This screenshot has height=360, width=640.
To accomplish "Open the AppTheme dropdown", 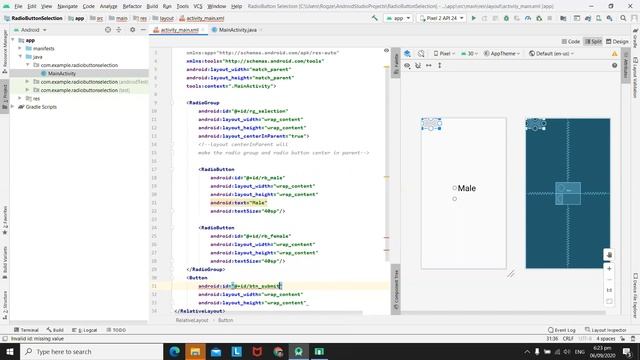I will coord(502,53).
